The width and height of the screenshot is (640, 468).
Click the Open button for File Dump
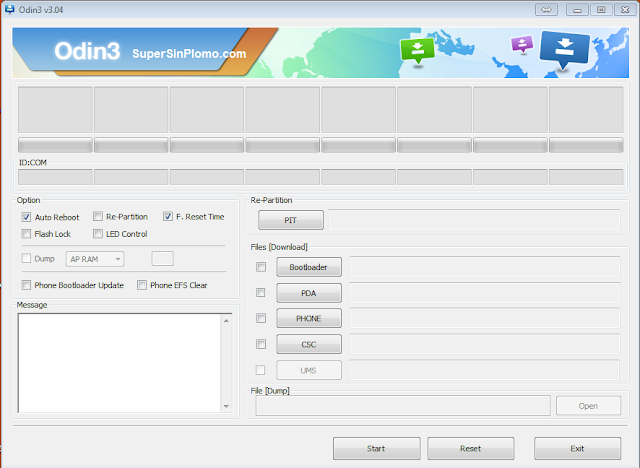coord(588,406)
